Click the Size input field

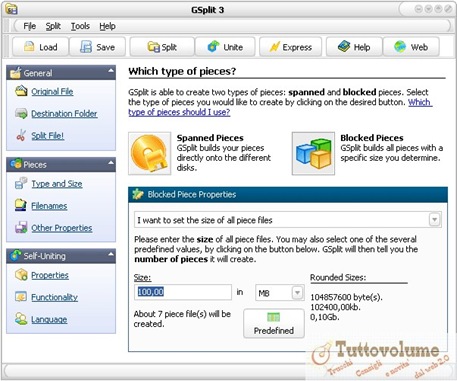(183, 292)
